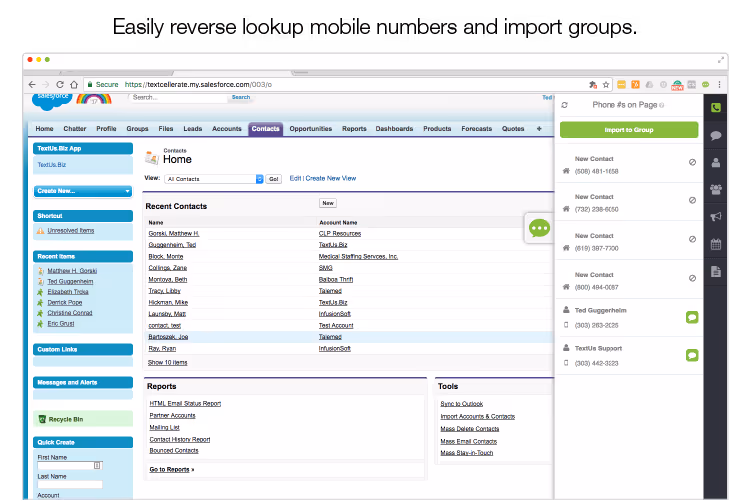
Task: Click the Search button
Action: pos(241,97)
